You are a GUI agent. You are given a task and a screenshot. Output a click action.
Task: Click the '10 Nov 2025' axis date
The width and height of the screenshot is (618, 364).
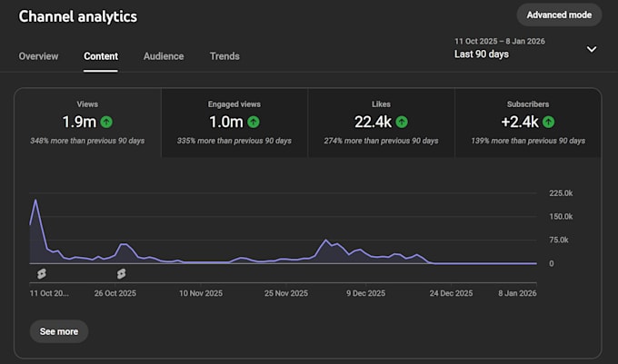[201, 293]
